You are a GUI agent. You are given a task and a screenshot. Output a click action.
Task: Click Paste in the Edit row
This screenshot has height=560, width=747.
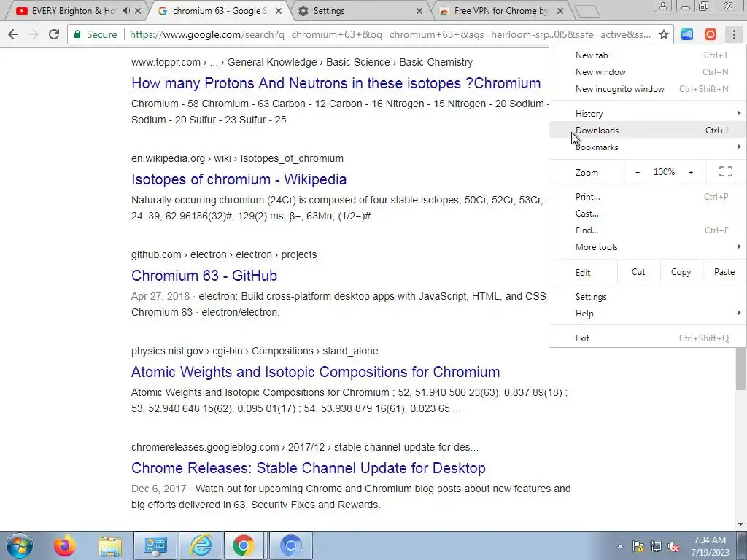(x=724, y=272)
